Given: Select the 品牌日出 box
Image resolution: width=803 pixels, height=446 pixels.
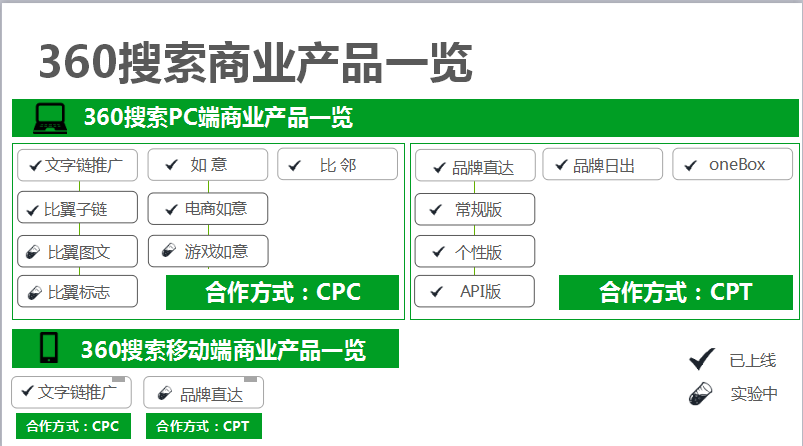Looking at the screenshot, I should [603, 164].
